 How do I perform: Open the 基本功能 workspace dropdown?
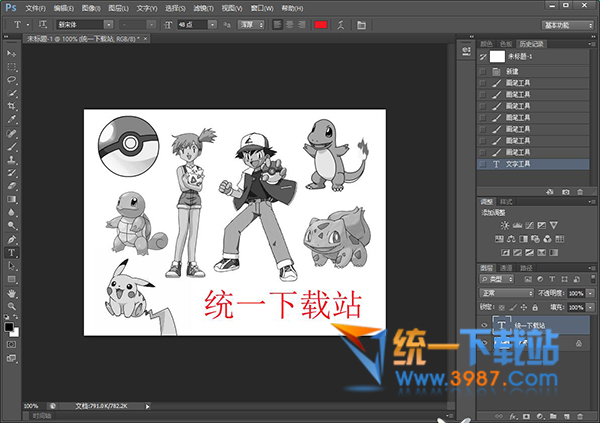(x=567, y=25)
